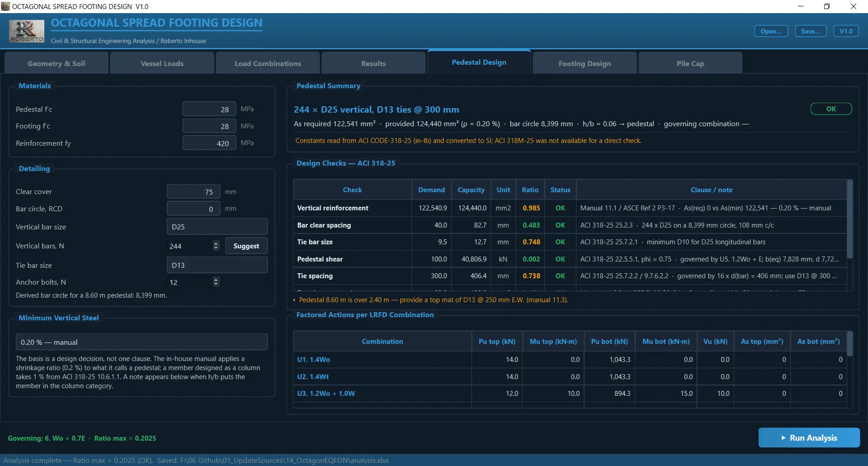Image resolution: width=868 pixels, height=466 pixels.
Task: Open the Vertical bar size D25 dropdown
Action: click(217, 227)
